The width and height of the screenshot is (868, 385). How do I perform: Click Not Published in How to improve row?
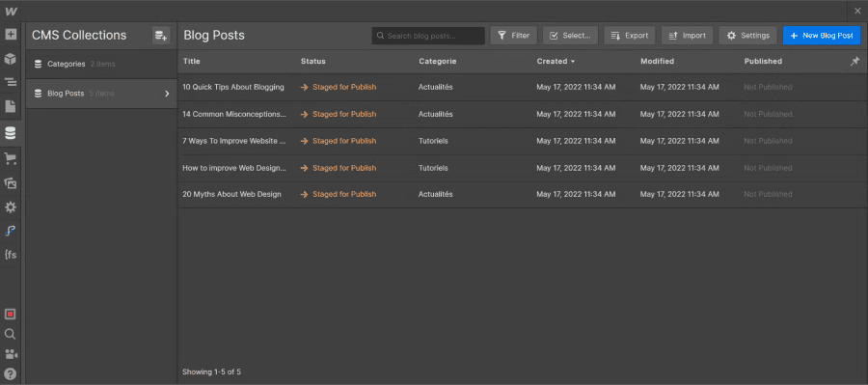pos(768,168)
